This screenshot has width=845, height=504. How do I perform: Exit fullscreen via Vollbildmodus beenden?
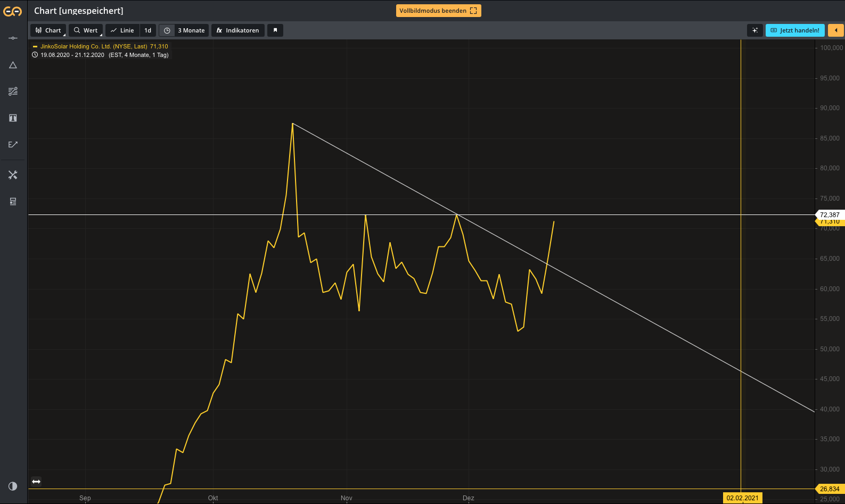click(x=438, y=11)
